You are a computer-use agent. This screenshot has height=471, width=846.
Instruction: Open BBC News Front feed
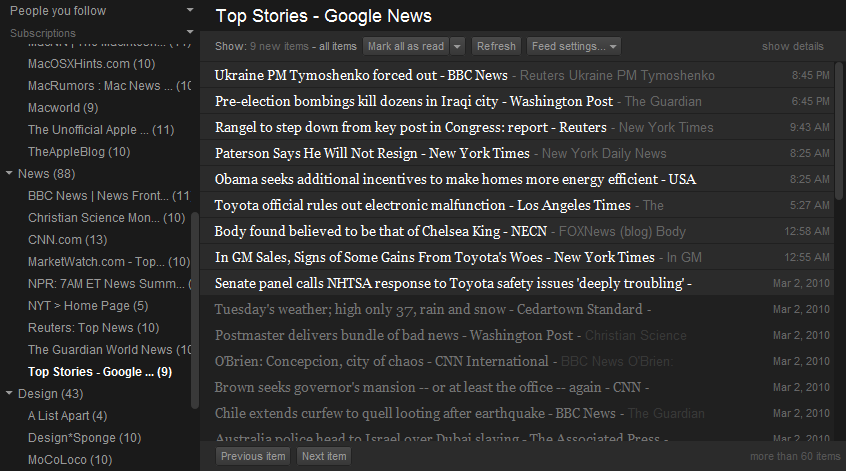110,196
